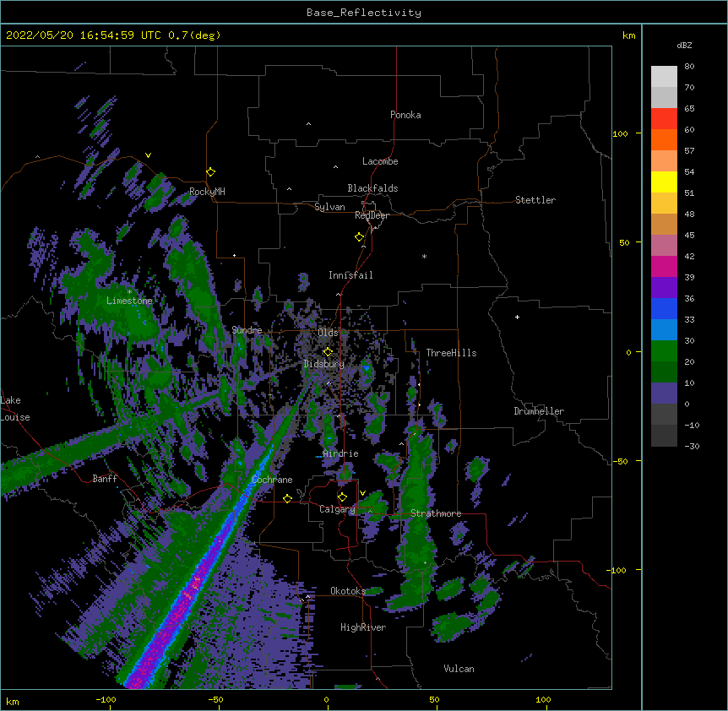728x711 pixels.
Task: Click the white caret marker south of Ponoka
Action: pos(308,124)
